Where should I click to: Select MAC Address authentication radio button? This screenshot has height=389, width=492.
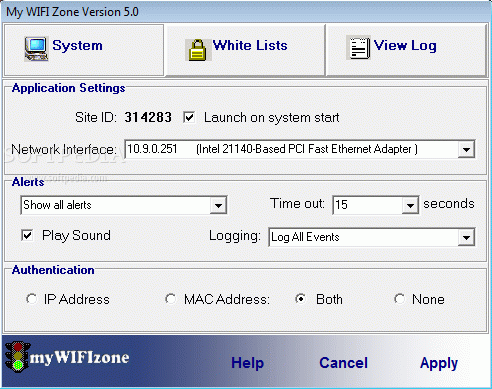(171, 299)
